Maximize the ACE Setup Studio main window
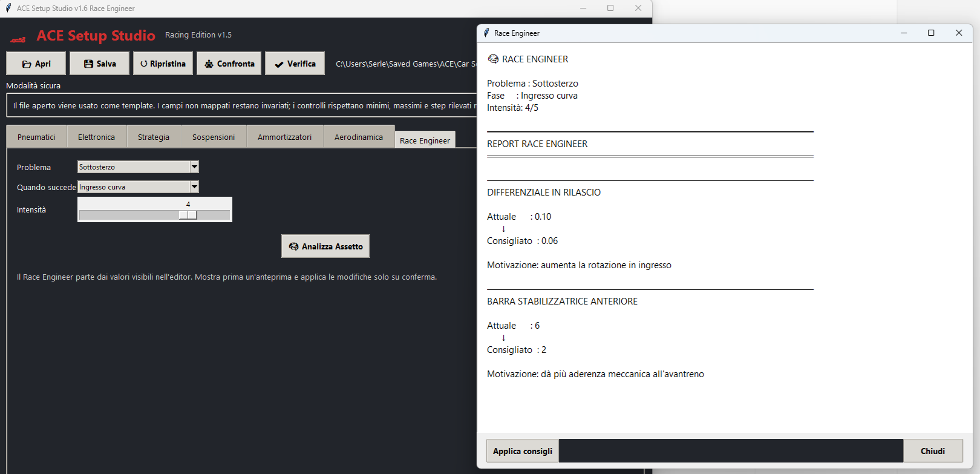This screenshot has height=474, width=980. click(x=610, y=8)
